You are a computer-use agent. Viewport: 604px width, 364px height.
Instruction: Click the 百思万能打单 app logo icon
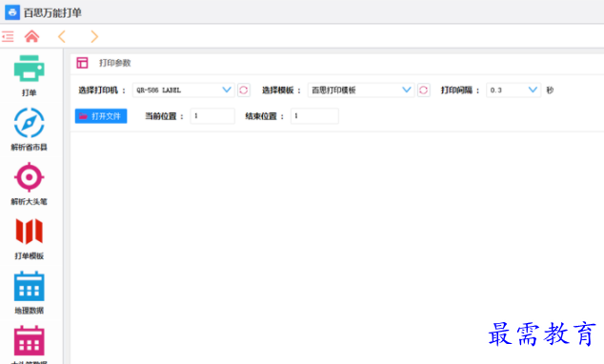[12, 12]
